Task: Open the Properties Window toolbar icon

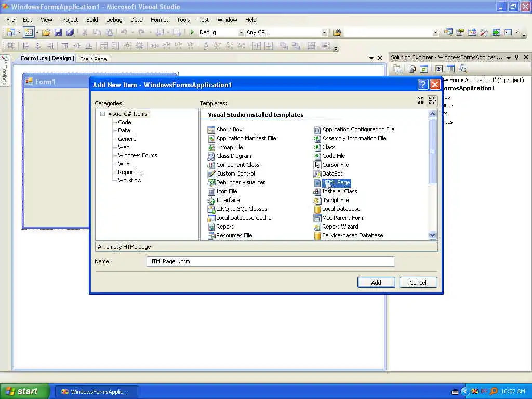Action: (x=460, y=32)
